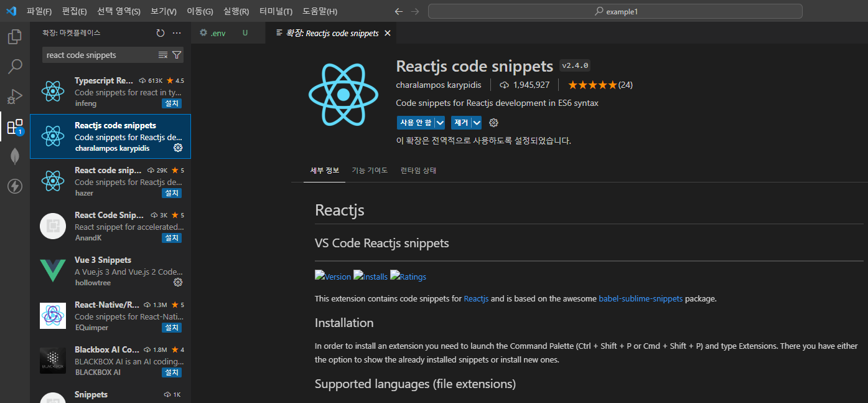Screen dimensions: 868x403
Task: Click publisher charalampos karypidis on detail page
Action: point(438,85)
